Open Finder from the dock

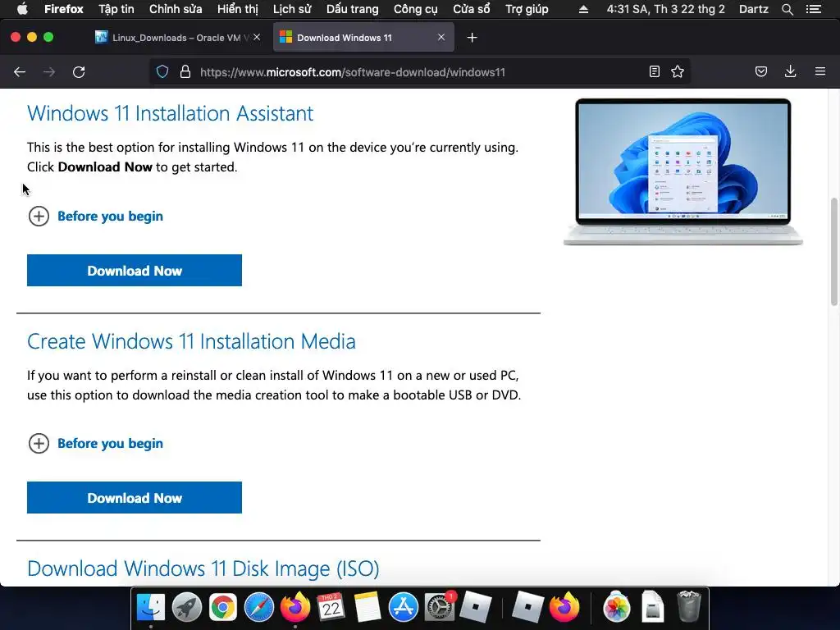[x=151, y=607]
